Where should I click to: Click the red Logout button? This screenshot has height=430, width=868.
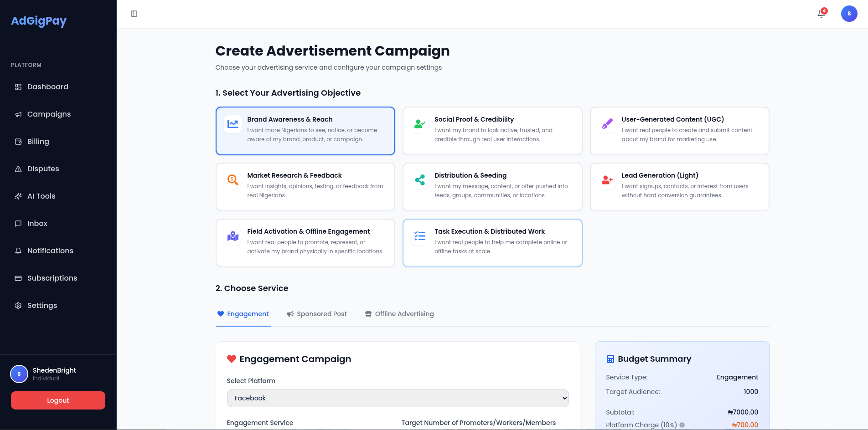click(58, 400)
